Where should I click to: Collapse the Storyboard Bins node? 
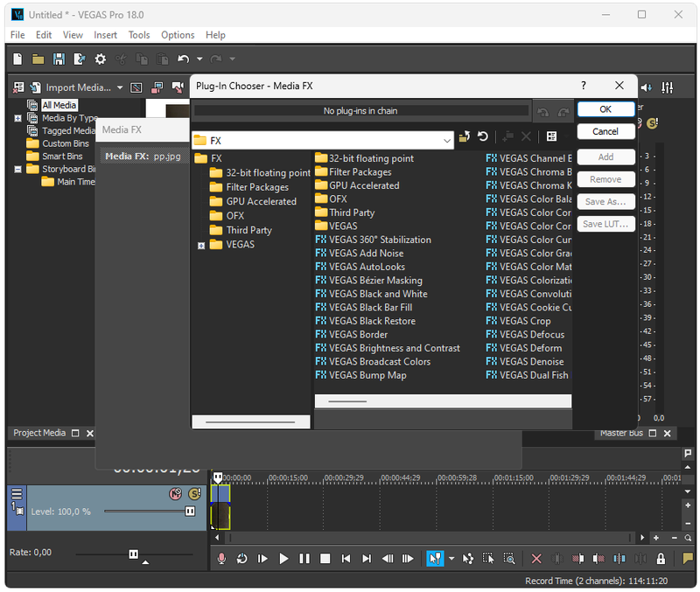pos(17,169)
